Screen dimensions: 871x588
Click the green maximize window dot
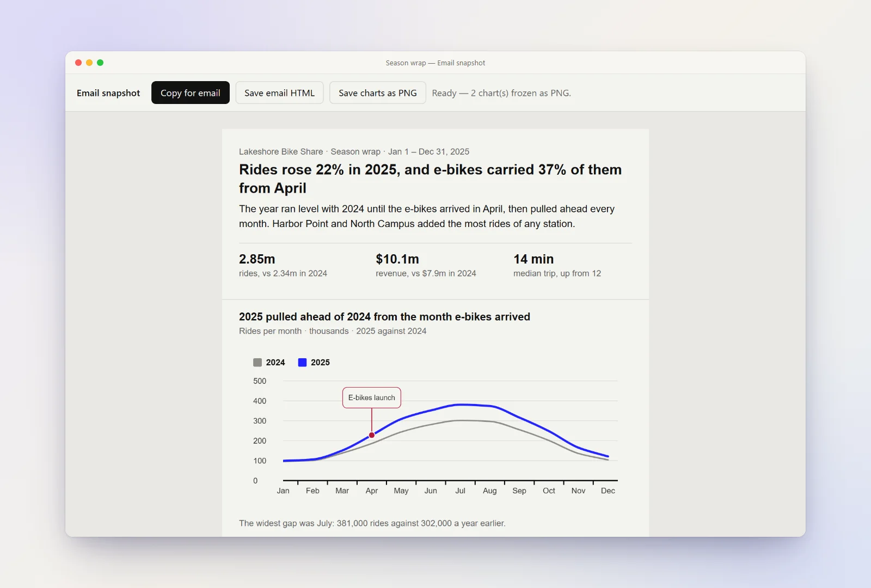pos(100,63)
